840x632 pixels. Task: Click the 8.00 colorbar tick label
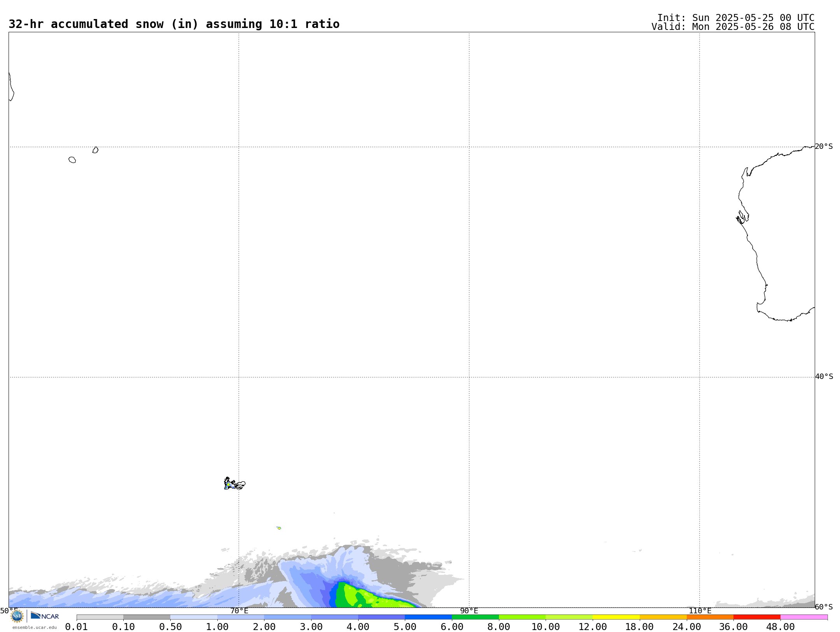click(499, 627)
